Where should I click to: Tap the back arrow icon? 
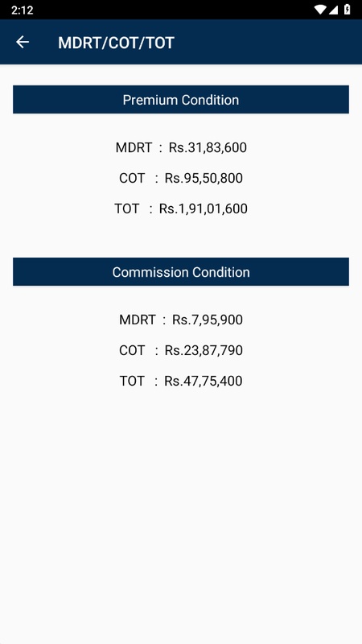[23, 43]
